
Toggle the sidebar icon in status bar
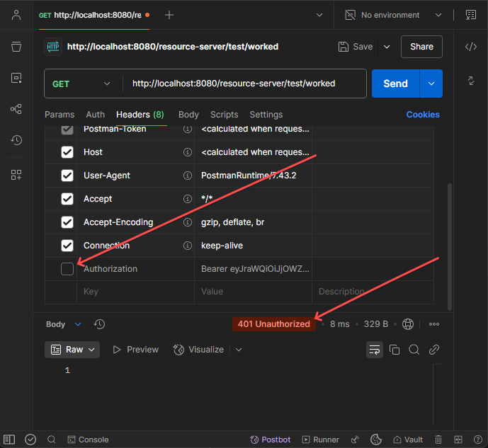point(9,440)
